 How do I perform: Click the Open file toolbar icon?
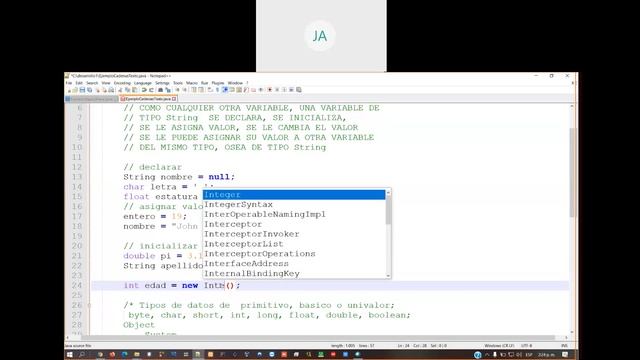75,90
